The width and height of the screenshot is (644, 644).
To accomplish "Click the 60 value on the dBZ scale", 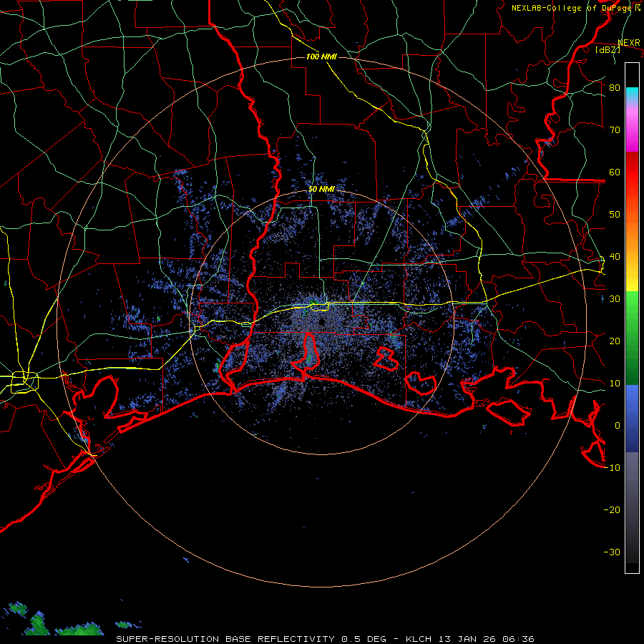I will 615,172.
